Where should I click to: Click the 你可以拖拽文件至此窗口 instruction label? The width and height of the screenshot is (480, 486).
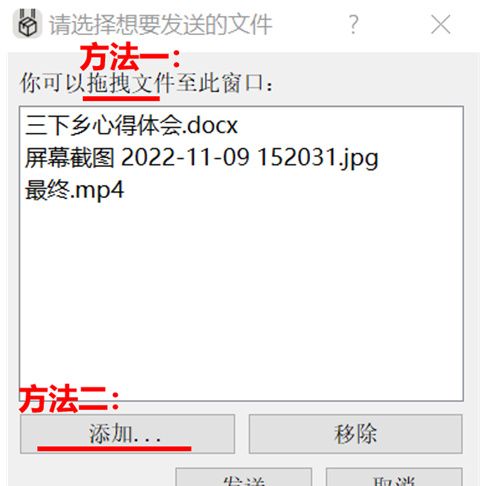coord(147,83)
